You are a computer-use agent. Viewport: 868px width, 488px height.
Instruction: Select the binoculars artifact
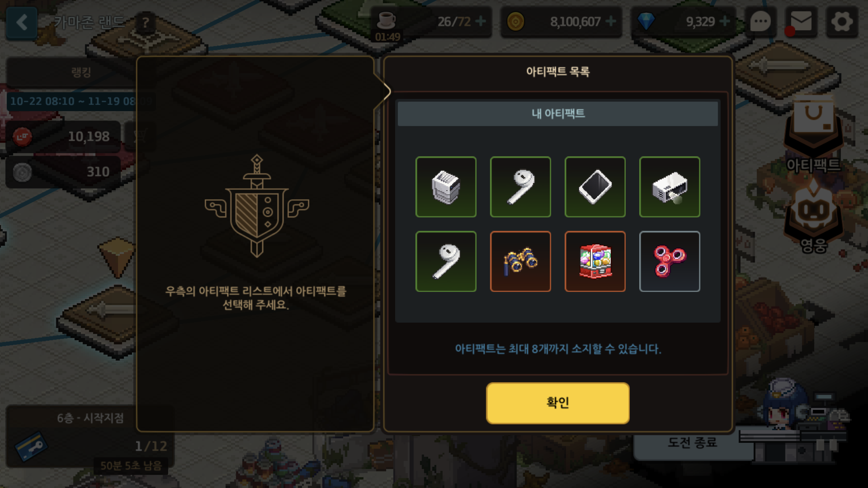tap(520, 261)
